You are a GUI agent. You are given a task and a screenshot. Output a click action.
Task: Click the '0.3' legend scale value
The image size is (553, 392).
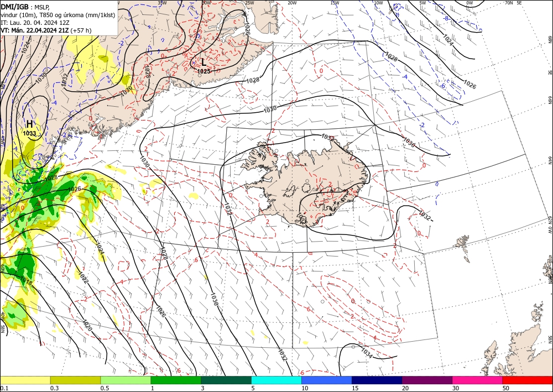(x=54, y=388)
